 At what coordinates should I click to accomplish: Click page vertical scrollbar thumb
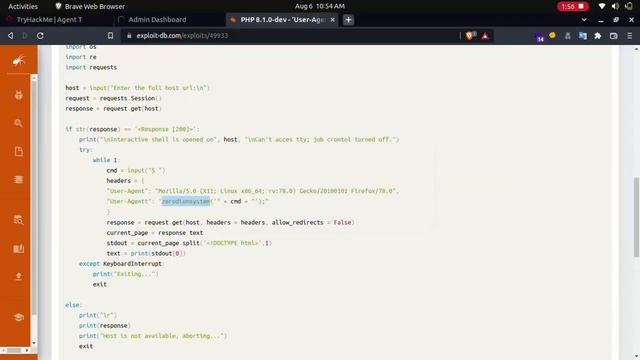(636, 217)
